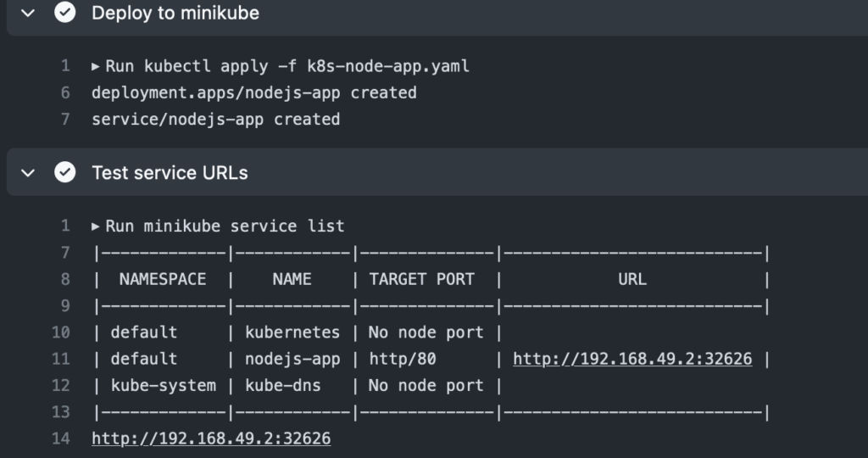
Task: Select line number 6 in deploy log
Action: [x=65, y=93]
